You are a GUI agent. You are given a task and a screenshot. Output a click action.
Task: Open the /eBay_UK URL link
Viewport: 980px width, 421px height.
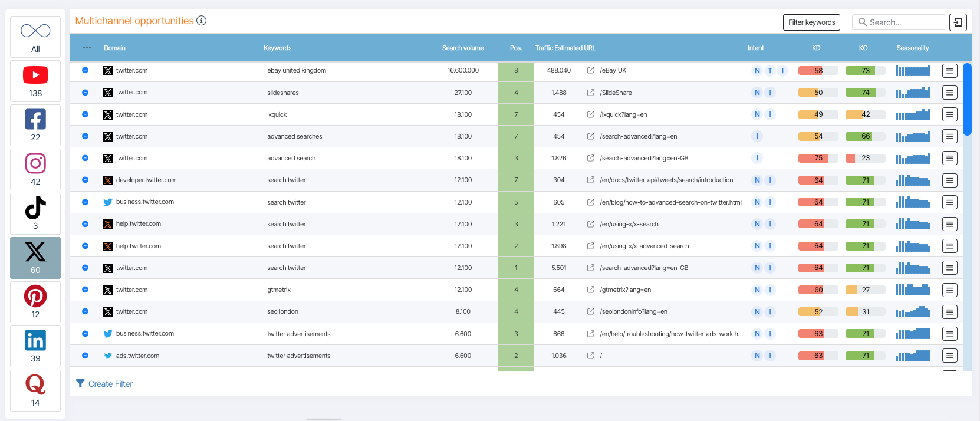pyautogui.click(x=613, y=71)
